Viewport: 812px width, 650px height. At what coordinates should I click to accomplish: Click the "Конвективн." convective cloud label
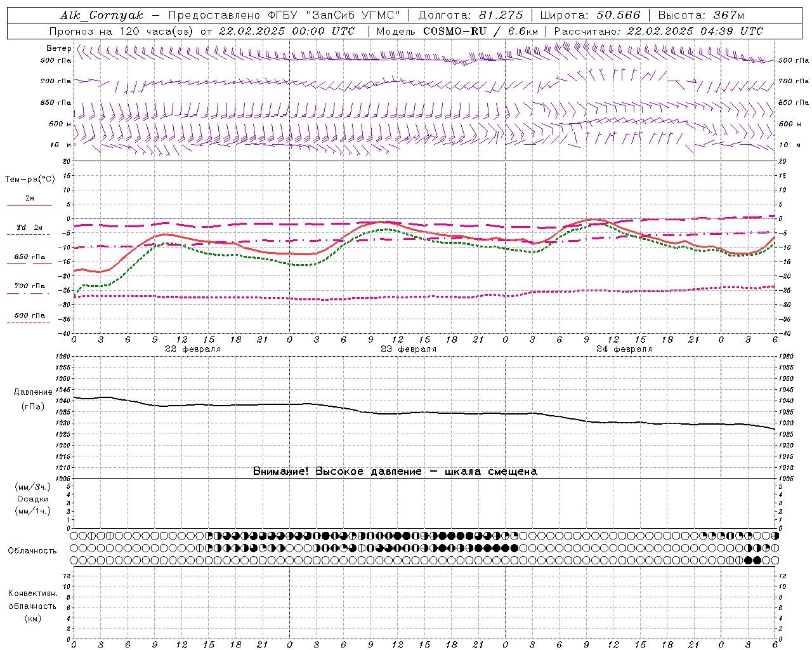pyautogui.click(x=32, y=594)
